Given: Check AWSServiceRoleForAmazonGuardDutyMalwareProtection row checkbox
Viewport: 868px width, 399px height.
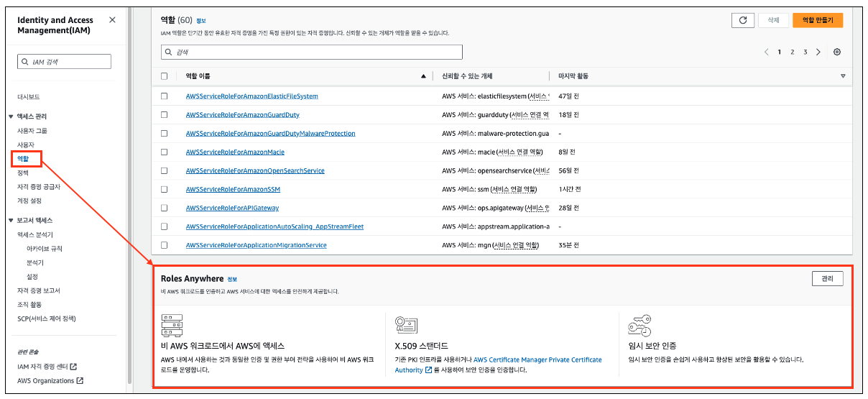Looking at the screenshot, I should (x=165, y=133).
